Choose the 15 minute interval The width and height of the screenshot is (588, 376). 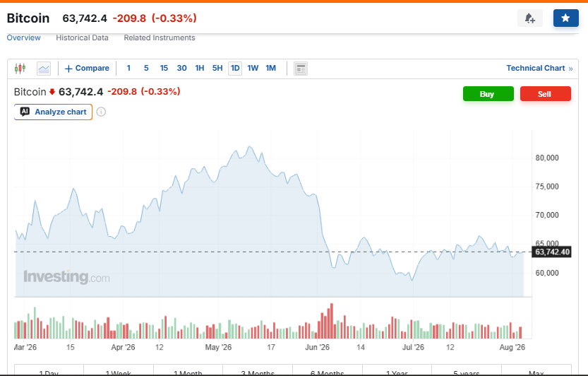(164, 69)
